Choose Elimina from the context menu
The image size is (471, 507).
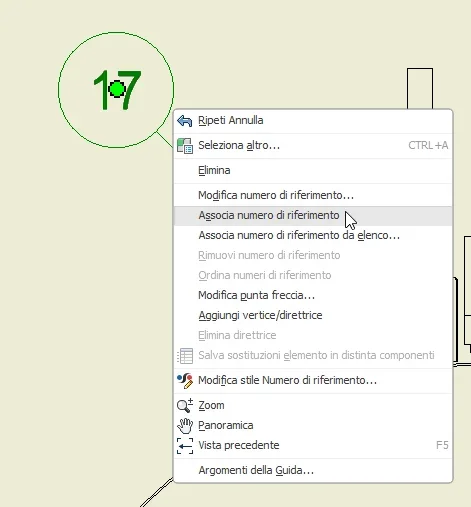pyautogui.click(x=214, y=170)
